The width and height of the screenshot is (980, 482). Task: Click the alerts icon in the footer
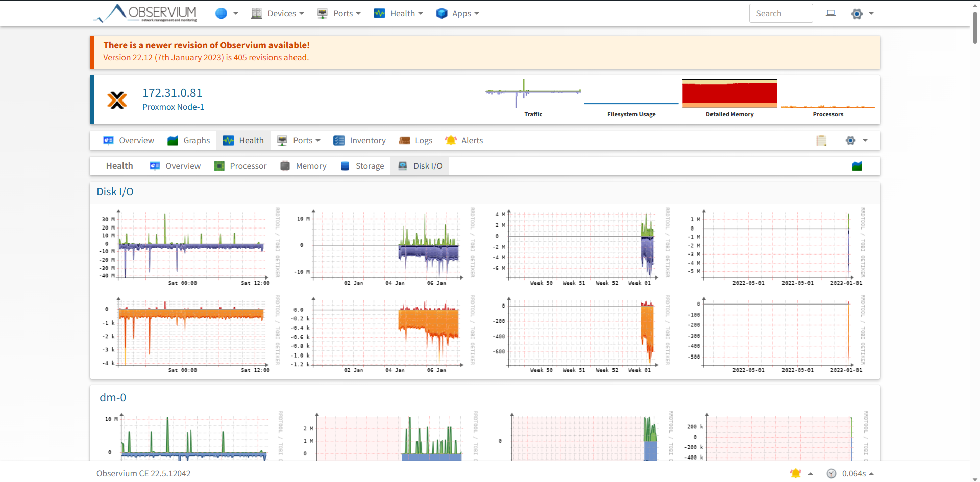point(796,473)
